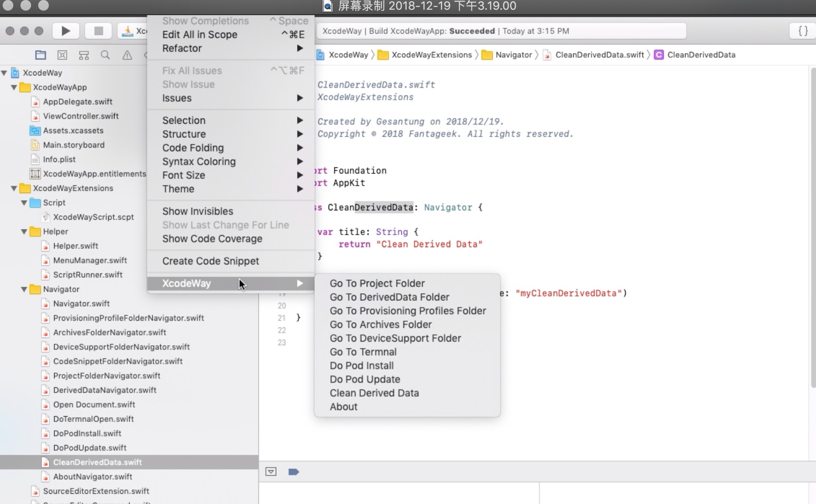The image size is (816, 504).
Task: Open the Theme submenu
Action: [231, 189]
